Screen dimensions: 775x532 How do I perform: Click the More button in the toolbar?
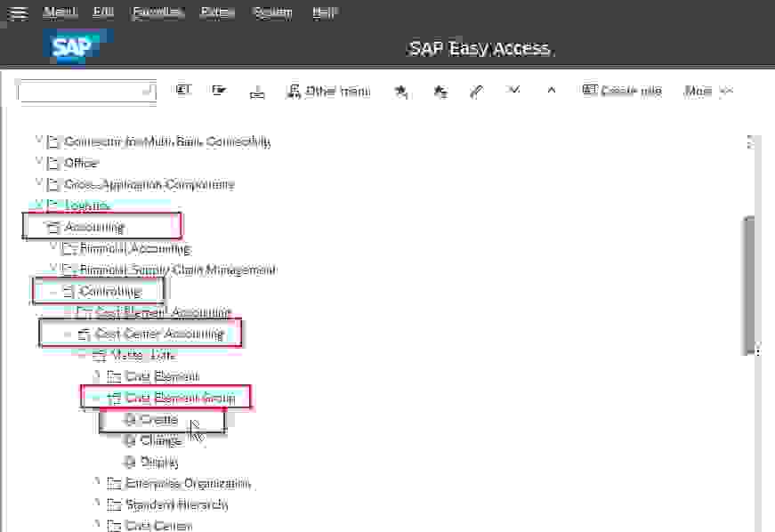pos(698,90)
